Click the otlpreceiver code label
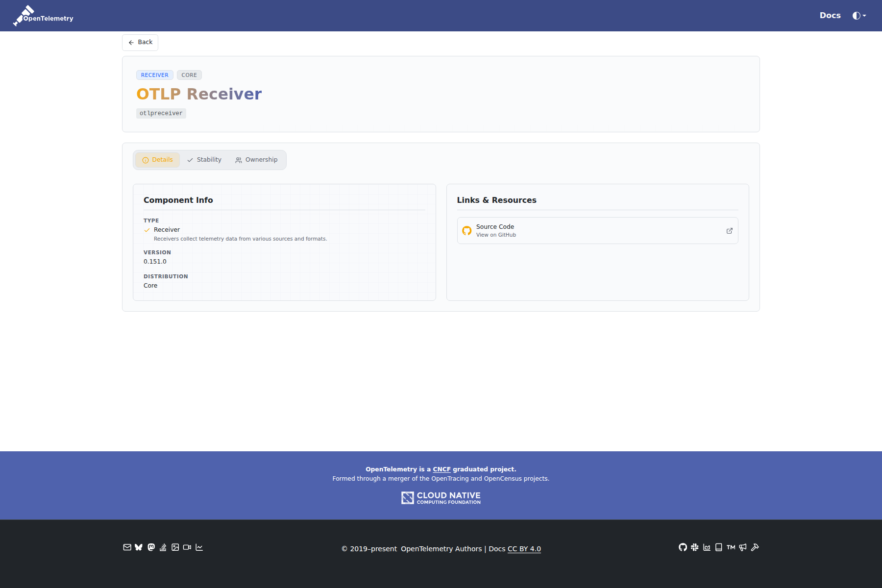 (161, 113)
